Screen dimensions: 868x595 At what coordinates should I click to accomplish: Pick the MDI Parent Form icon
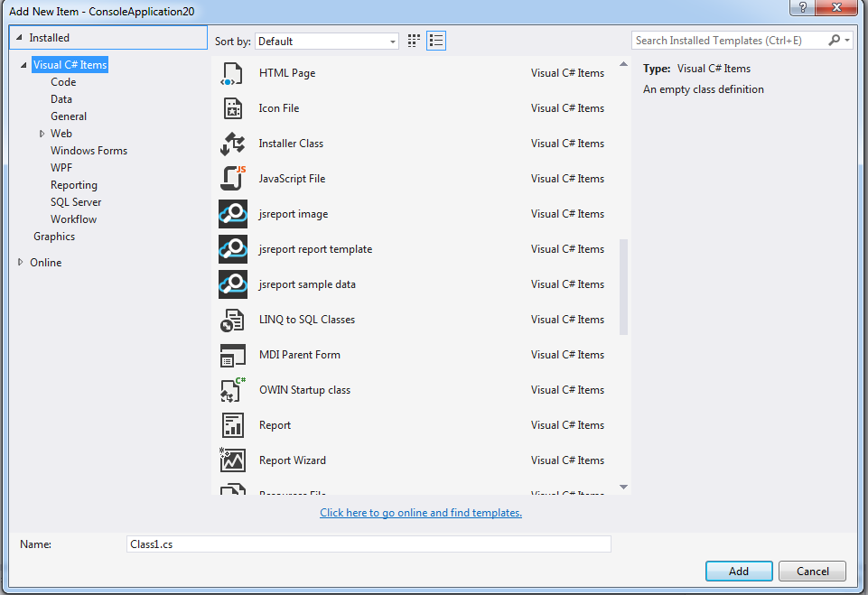click(x=232, y=356)
